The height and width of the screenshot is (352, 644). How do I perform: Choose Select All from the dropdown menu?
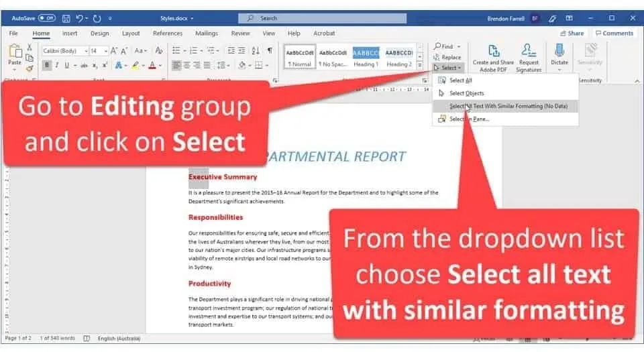click(505, 80)
